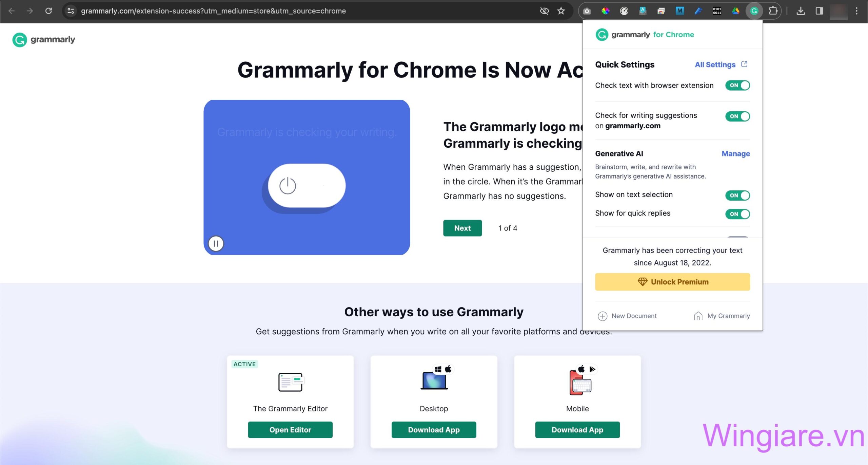Open All Settings external link

click(x=721, y=64)
